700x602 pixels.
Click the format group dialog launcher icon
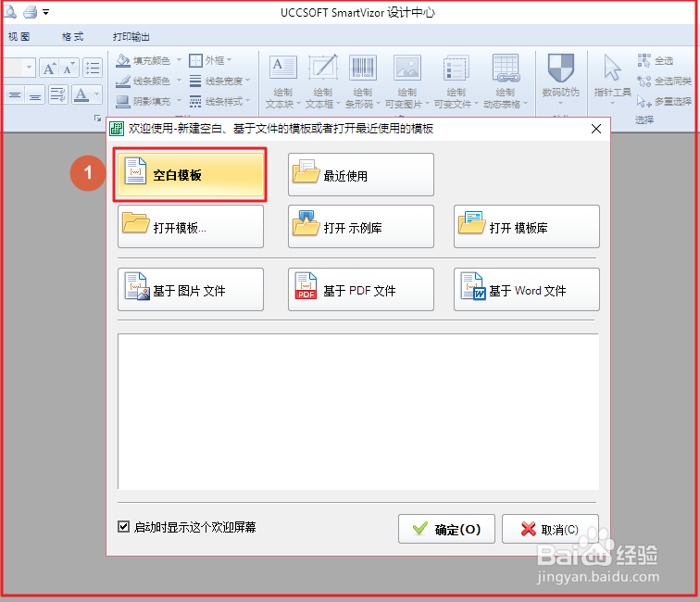pos(97,118)
